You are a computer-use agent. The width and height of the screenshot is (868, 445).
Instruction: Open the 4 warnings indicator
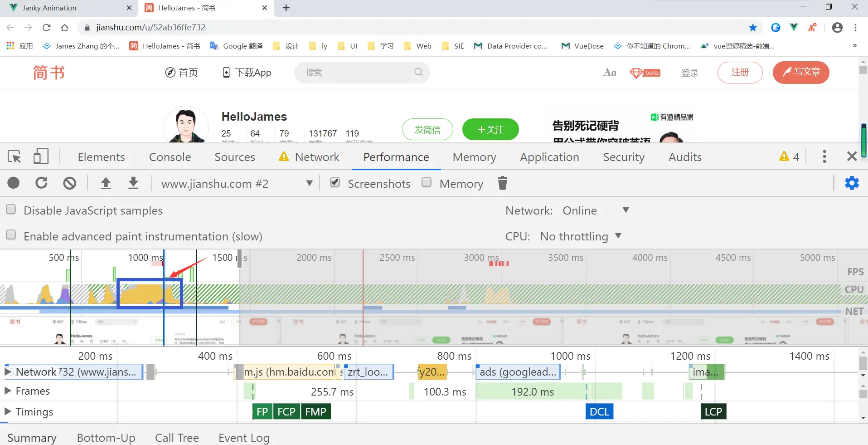(x=789, y=157)
